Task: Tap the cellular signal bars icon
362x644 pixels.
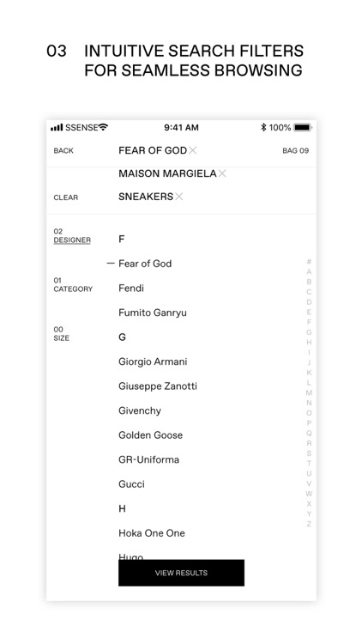Action: 57,127
